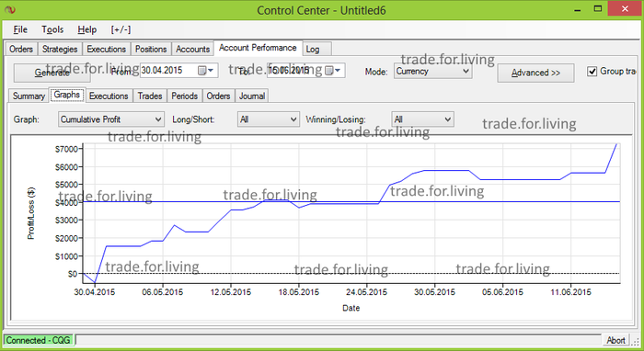Click the Generate button
The width and height of the screenshot is (644, 351).
pos(52,73)
